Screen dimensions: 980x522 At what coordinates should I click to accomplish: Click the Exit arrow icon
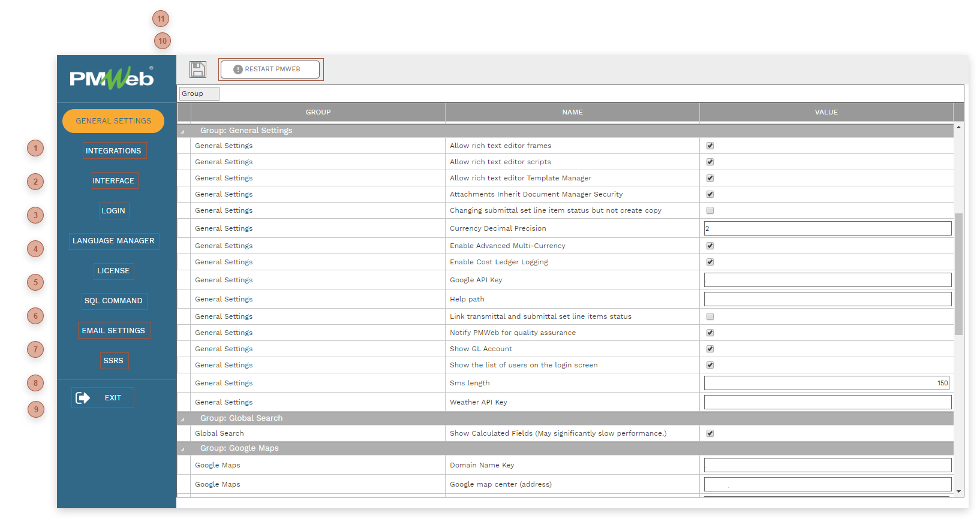(83, 398)
